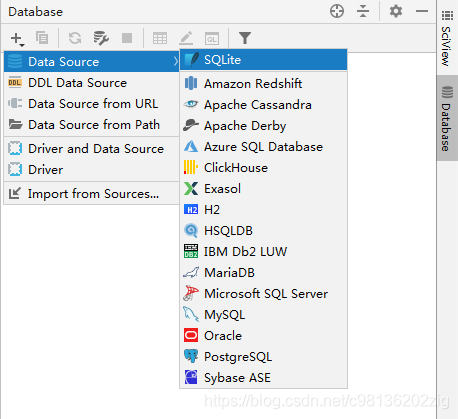Choose Import from Sources...

tap(92, 194)
